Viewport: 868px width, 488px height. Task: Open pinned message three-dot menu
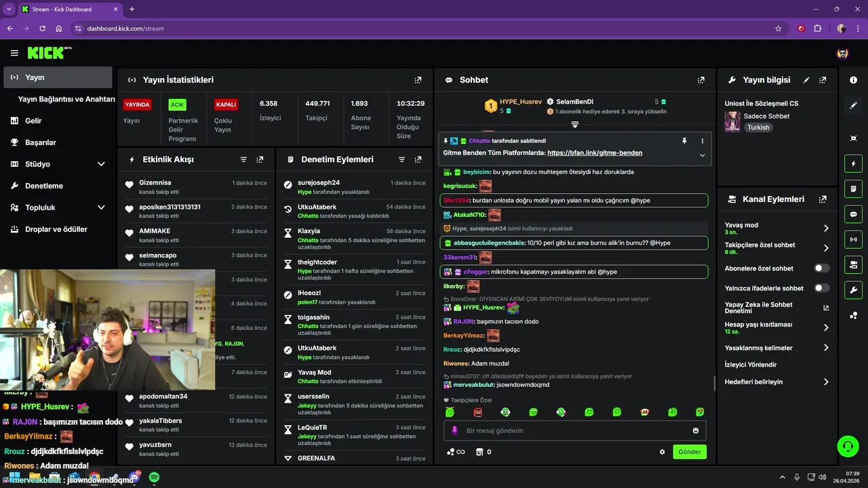[703, 141]
